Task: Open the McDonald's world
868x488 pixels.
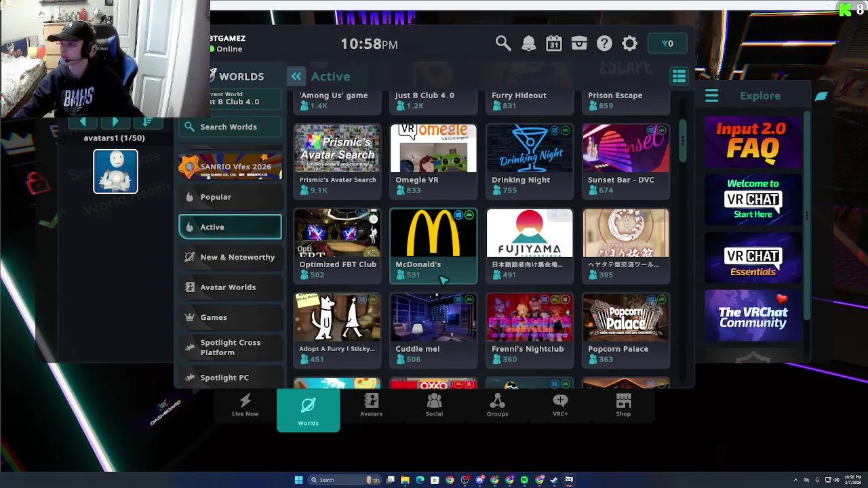Action: (x=433, y=245)
